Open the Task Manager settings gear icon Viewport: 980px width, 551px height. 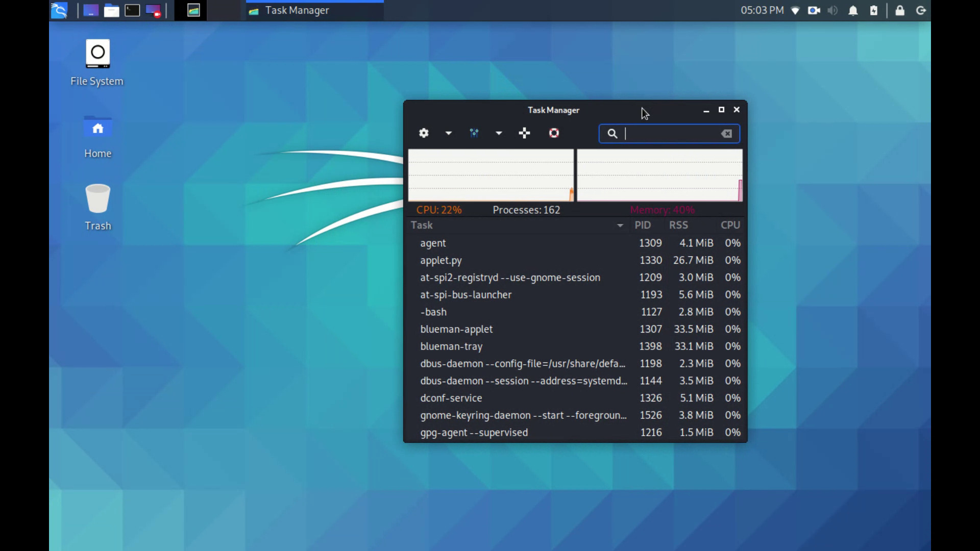[x=423, y=133]
